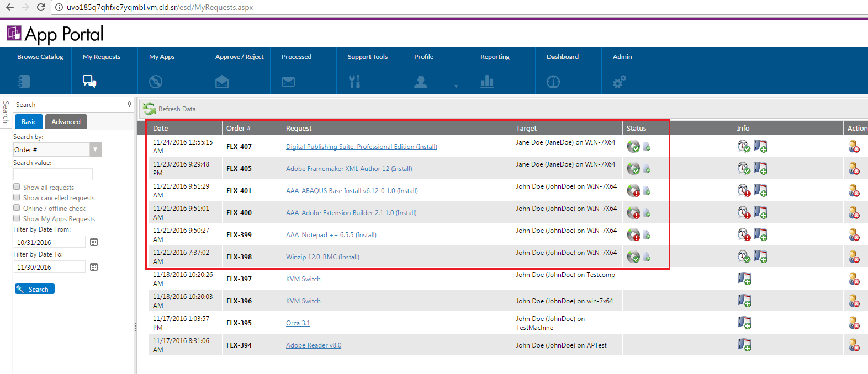Click the Refresh Data icon
Image resolution: width=868 pixels, height=374 pixels.
pyautogui.click(x=149, y=109)
